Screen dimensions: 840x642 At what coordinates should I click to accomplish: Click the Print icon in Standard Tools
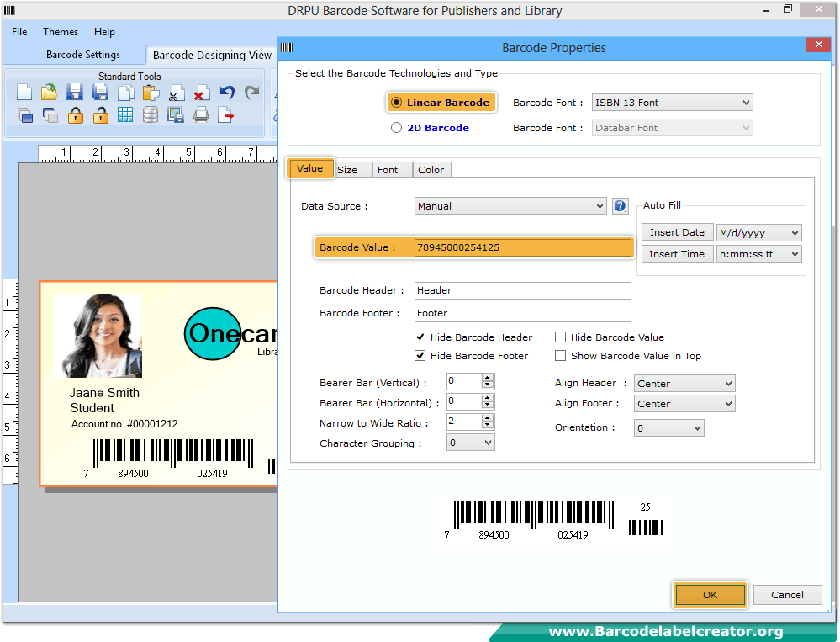[x=201, y=114]
